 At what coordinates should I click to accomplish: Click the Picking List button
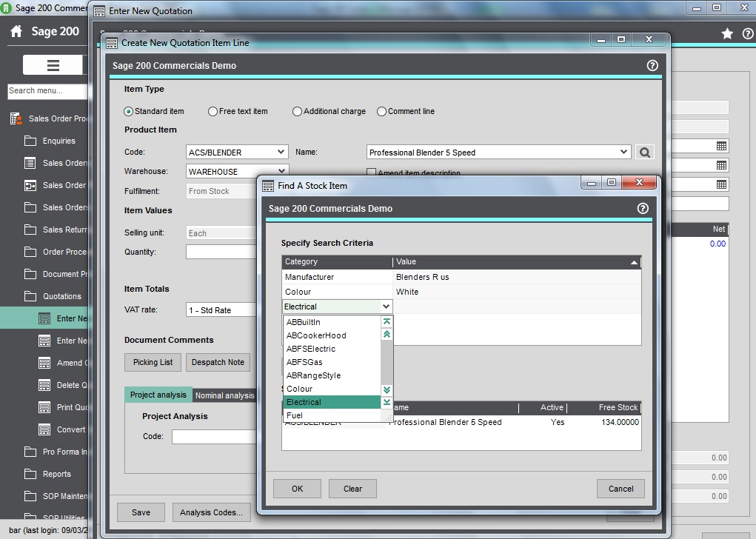153,362
